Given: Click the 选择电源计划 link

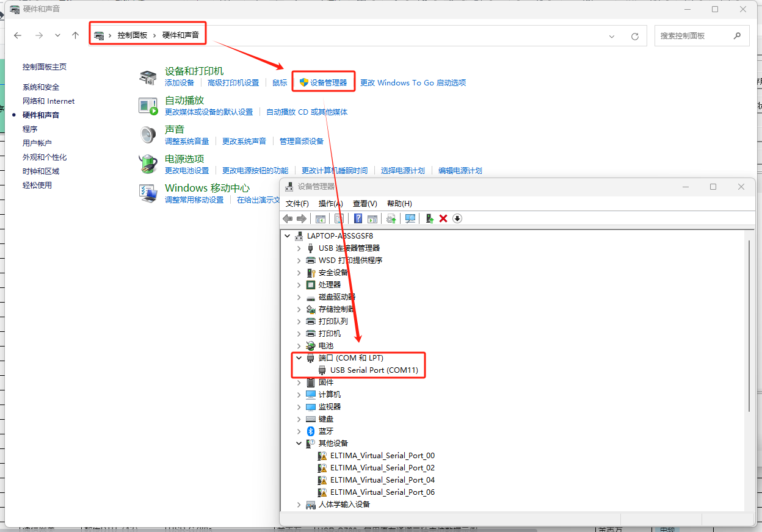Looking at the screenshot, I should point(403,170).
